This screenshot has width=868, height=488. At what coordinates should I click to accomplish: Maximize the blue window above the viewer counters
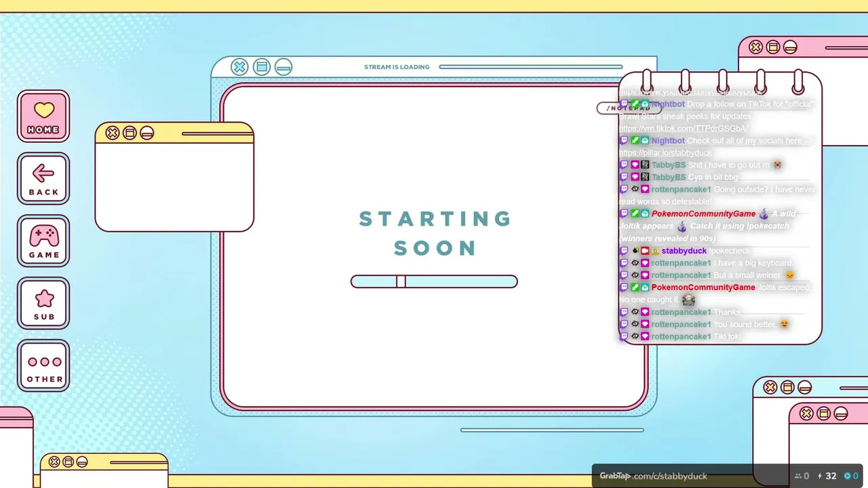click(787, 388)
